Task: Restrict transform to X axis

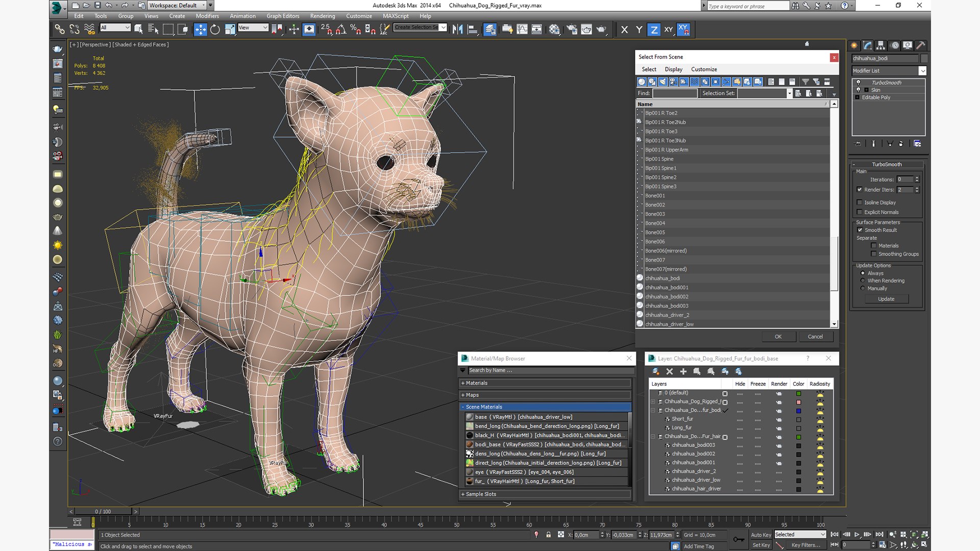Action: pyautogui.click(x=624, y=30)
